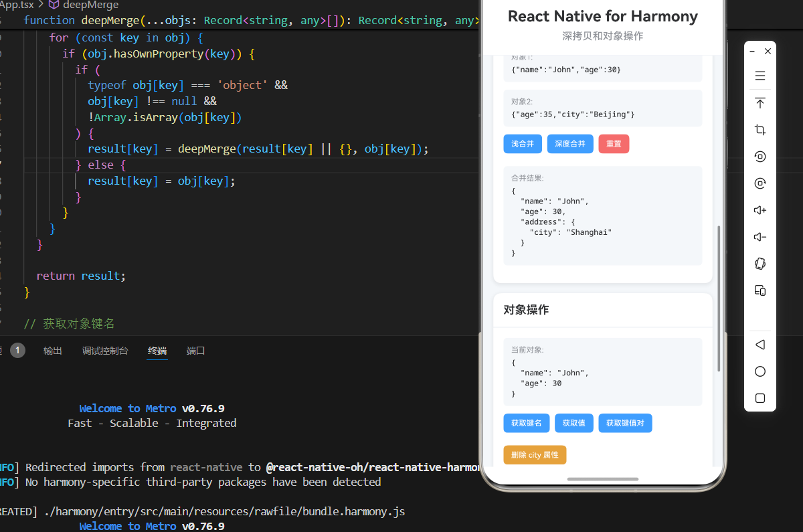Click the '} else {' code line

coord(100,165)
